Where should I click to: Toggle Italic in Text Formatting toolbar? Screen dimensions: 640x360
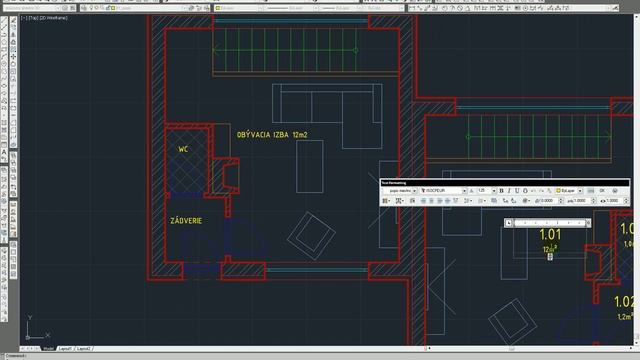point(509,191)
